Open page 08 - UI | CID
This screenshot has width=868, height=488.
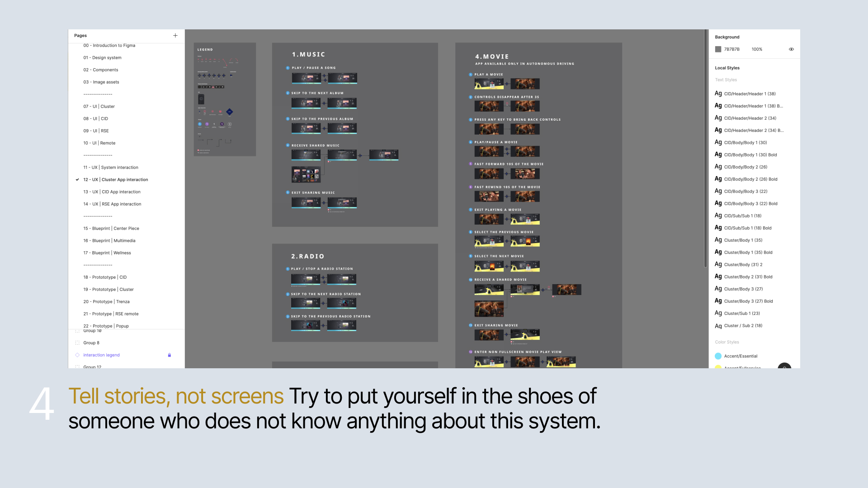pos(95,119)
